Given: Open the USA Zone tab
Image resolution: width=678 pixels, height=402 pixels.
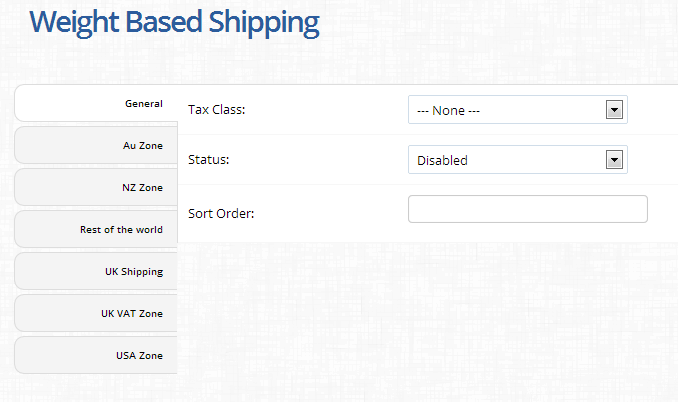Looking at the screenshot, I should pos(96,355).
